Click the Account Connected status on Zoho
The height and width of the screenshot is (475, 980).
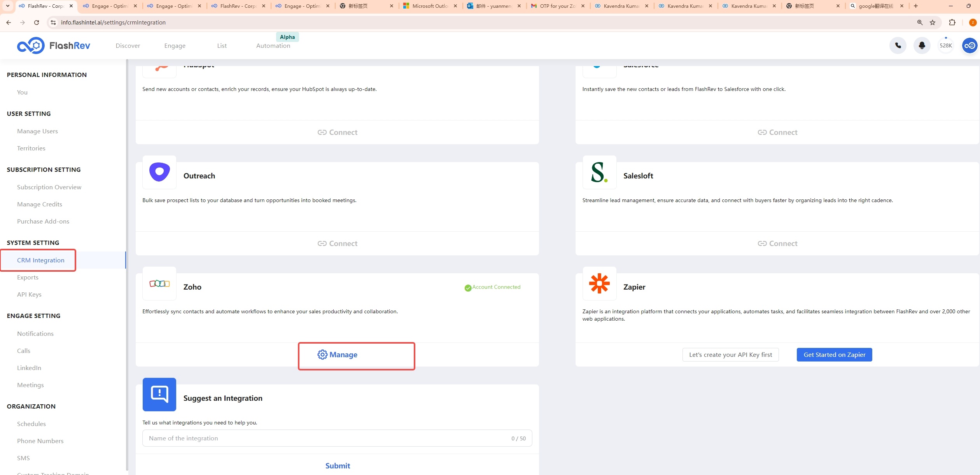point(492,287)
